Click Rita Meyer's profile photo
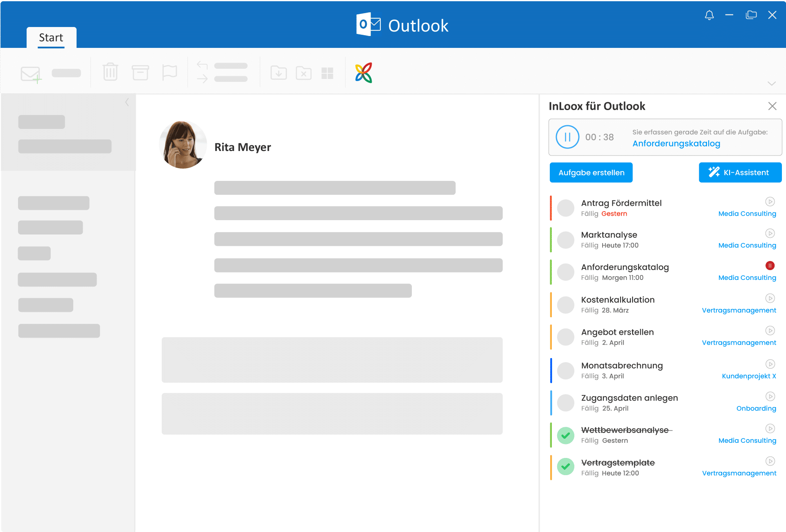Screen dimensions: 786x532 183,144
